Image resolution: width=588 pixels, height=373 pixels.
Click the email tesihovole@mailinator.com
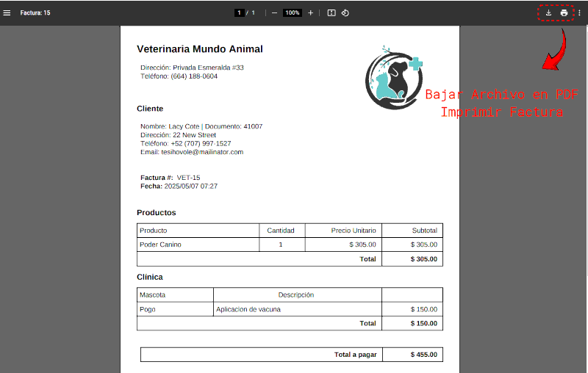tap(191, 152)
